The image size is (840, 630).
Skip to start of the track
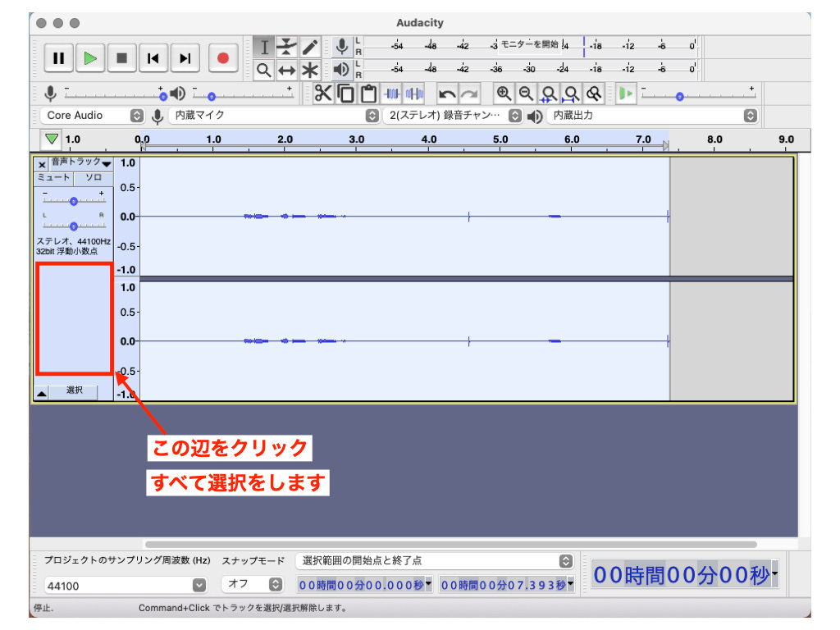[x=153, y=58]
